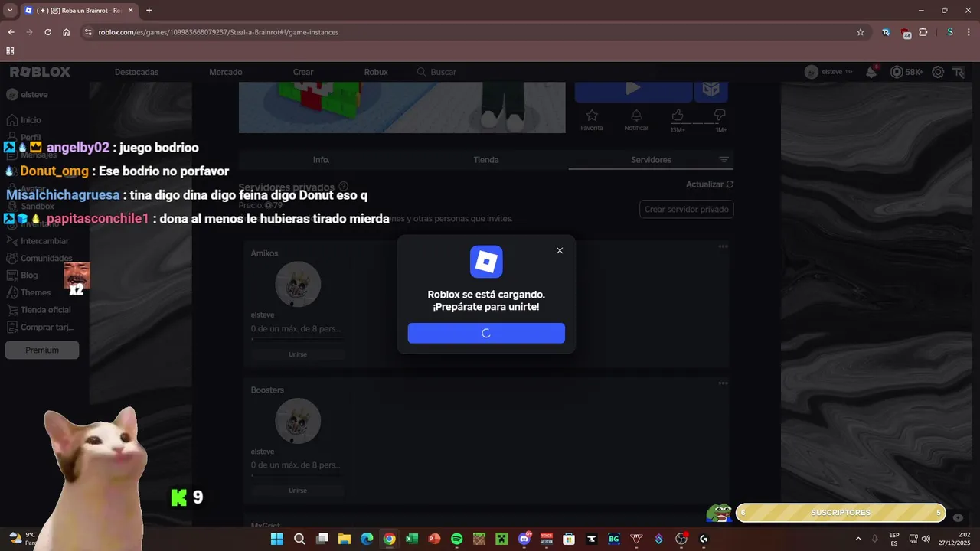Viewport: 980px width, 551px height.
Task: Open File Explorer from the taskbar
Action: (345, 539)
